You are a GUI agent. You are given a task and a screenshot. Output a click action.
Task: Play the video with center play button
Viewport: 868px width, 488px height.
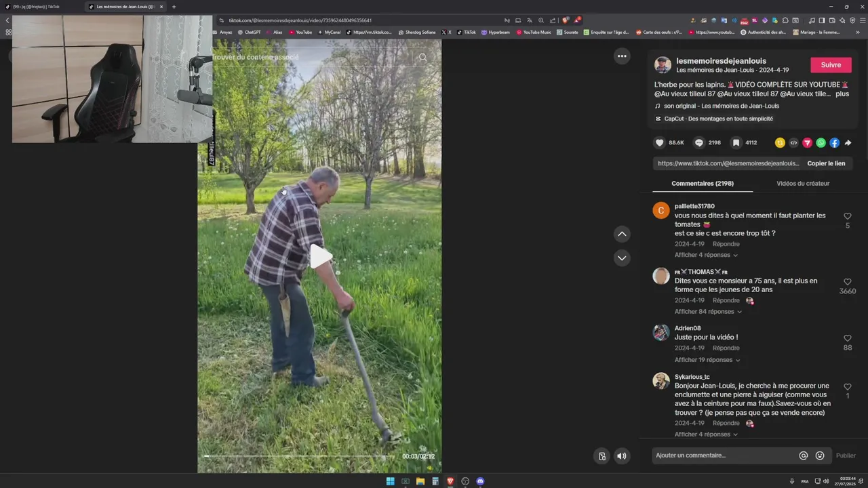(320, 256)
